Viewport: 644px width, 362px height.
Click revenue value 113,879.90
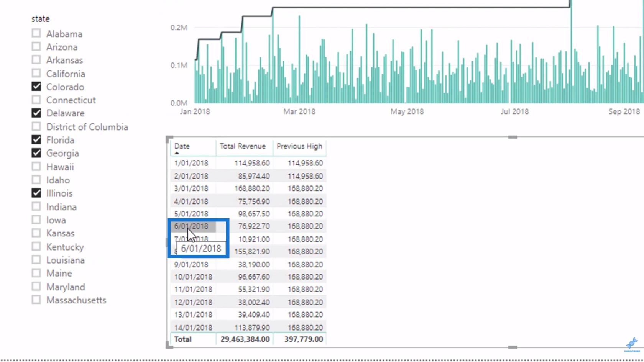pos(252,328)
